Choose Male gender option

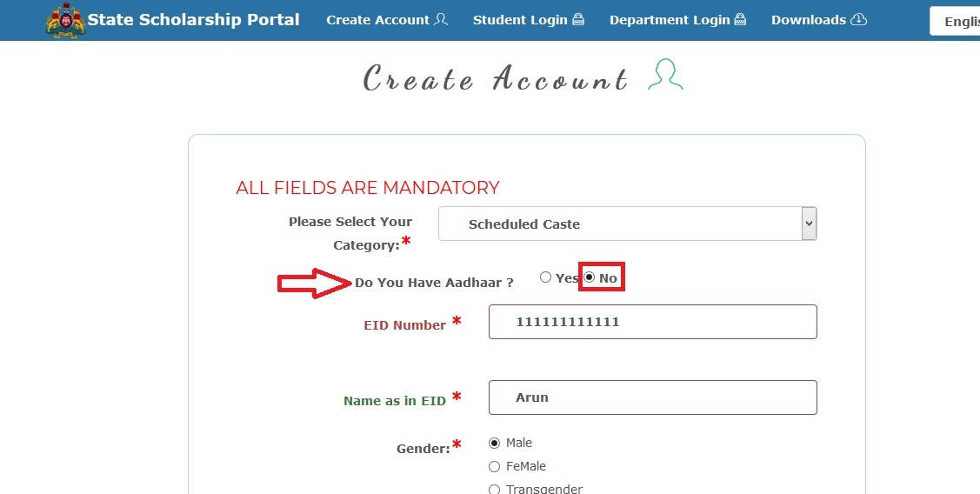[x=495, y=444]
